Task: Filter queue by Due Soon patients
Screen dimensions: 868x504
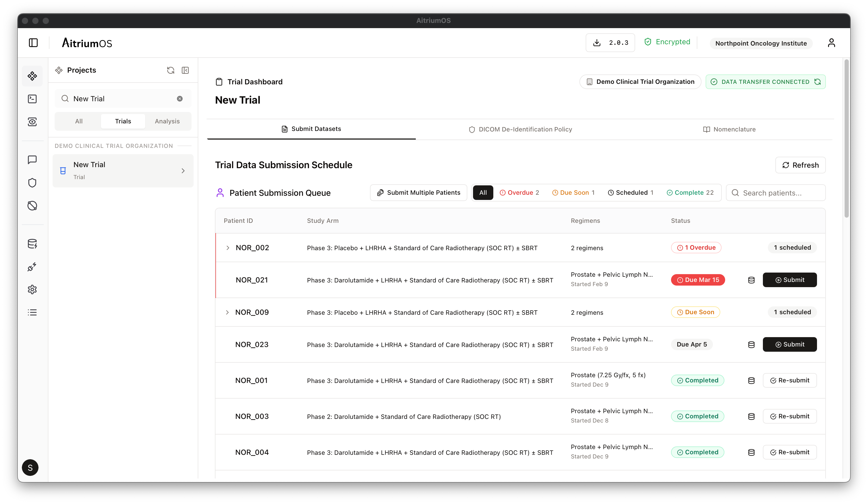Action: point(573,193)
